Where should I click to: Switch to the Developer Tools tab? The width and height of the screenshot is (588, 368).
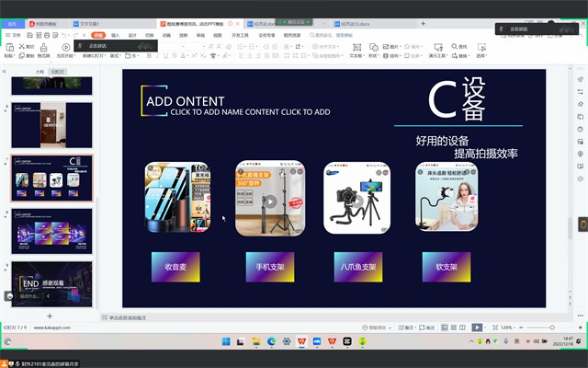point(241,35)
